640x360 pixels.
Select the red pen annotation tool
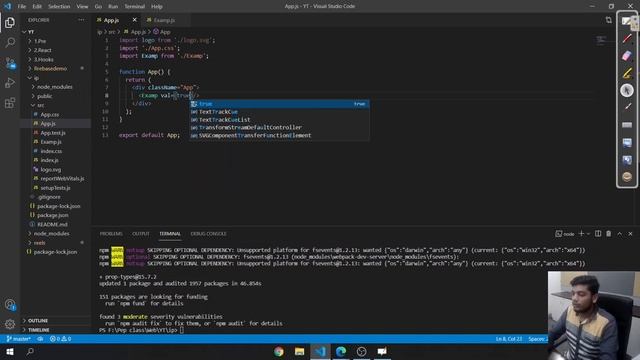tap(627, 39)
